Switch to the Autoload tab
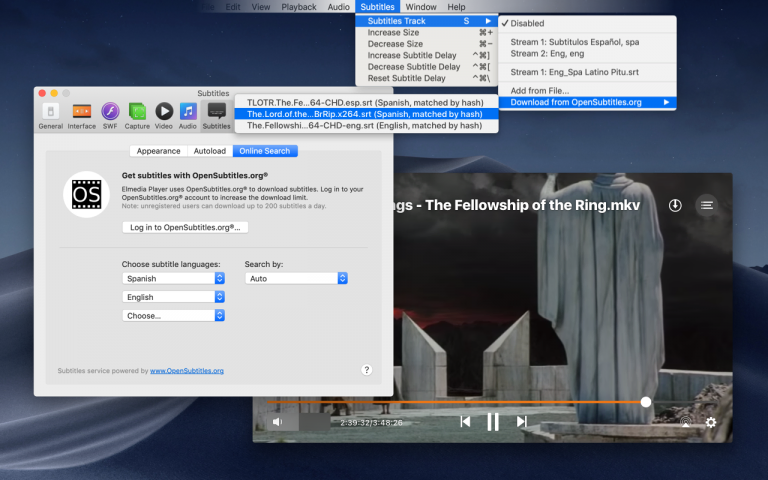 210,151
